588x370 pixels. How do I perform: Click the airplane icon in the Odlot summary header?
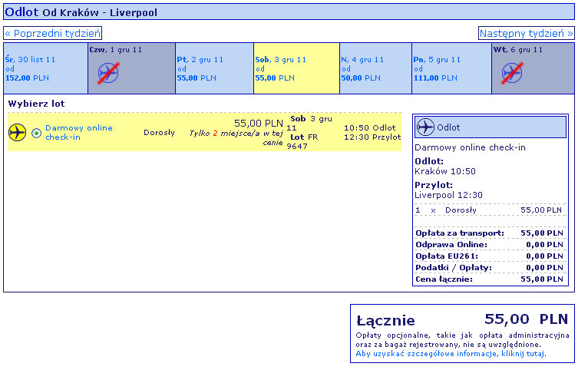coord(425,127)
